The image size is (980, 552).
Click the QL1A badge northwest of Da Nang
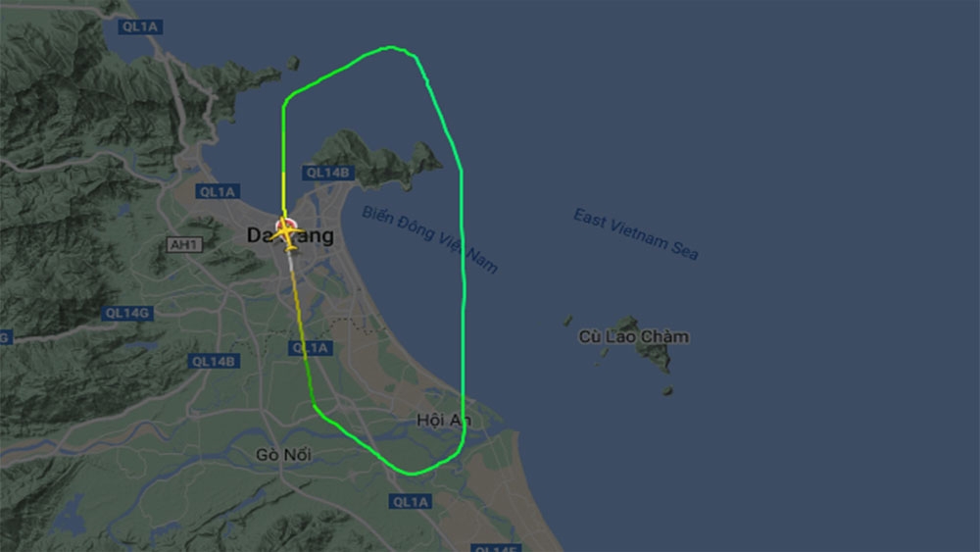pyautogui.click(x=218, y=192)
